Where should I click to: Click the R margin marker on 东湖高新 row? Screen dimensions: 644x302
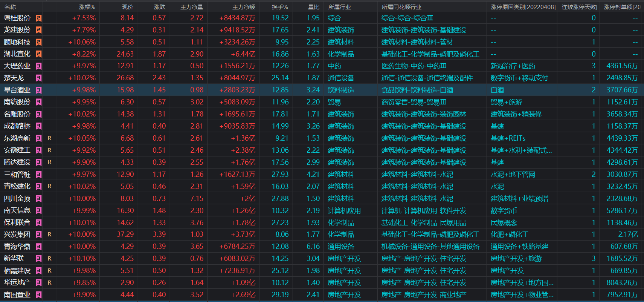(x=50, y=138)
